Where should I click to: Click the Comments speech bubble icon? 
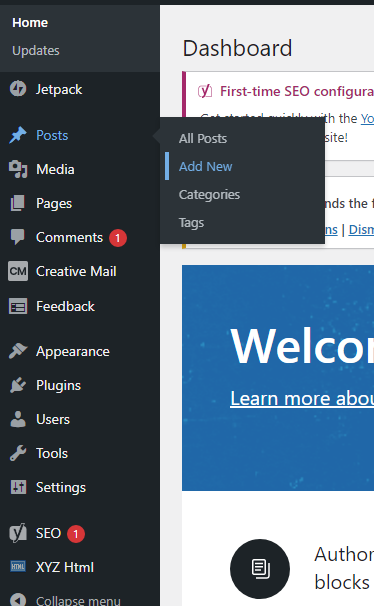click(18, 237)
